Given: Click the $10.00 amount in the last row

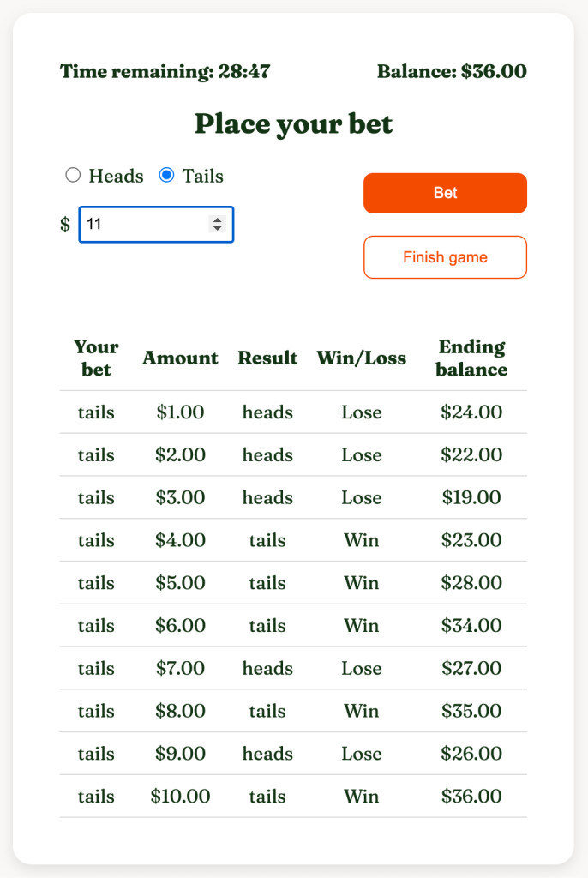Looking at the screenshot, I should coord(180,797).
